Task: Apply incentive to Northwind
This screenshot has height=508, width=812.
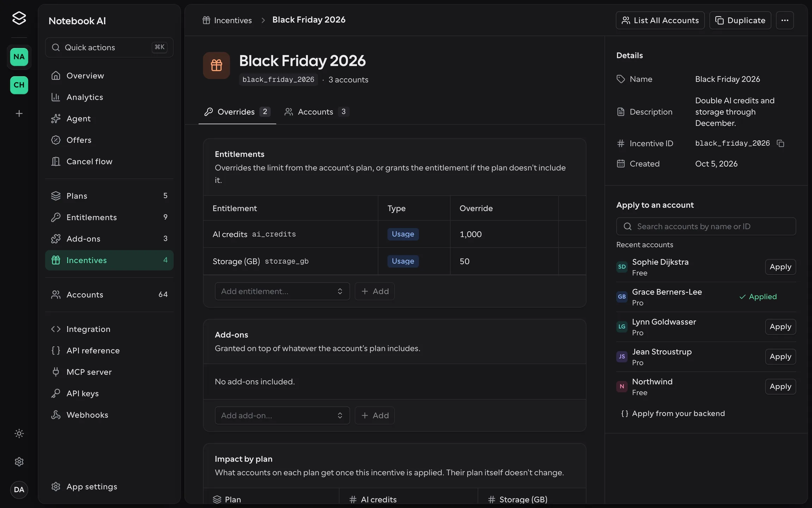Action: click(780, 387)
